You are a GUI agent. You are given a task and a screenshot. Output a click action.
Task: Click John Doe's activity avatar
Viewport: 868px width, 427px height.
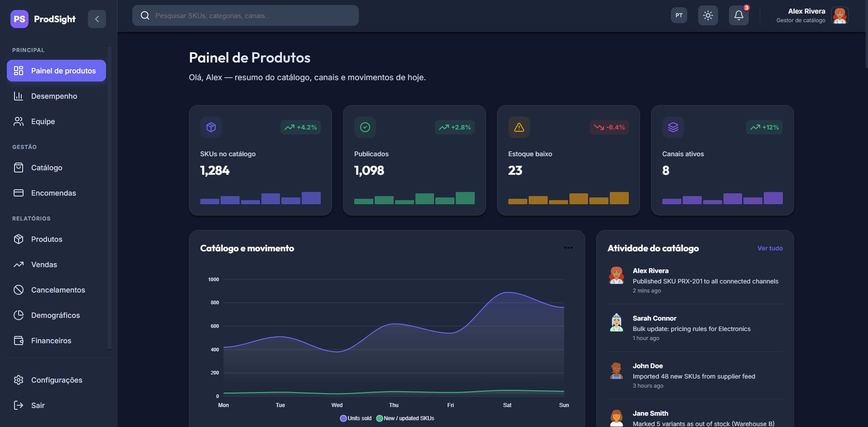click(x=617, y=370)
